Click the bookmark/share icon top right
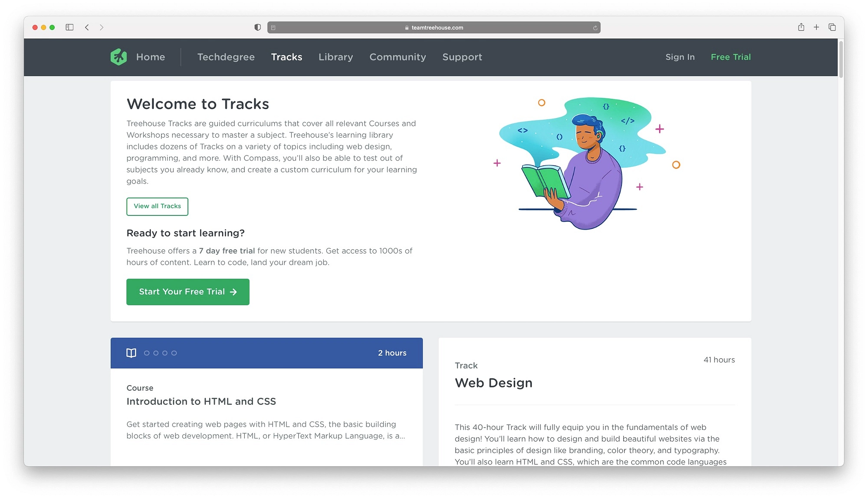The width and height of the screenshot is (868, 498). (801, 27)
